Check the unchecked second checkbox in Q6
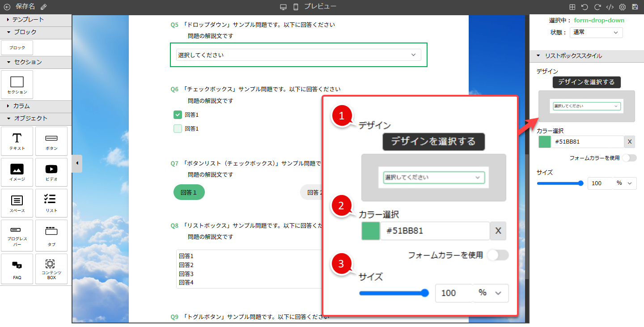Screen dimensions: 644x327 click(x=178, y=129)
